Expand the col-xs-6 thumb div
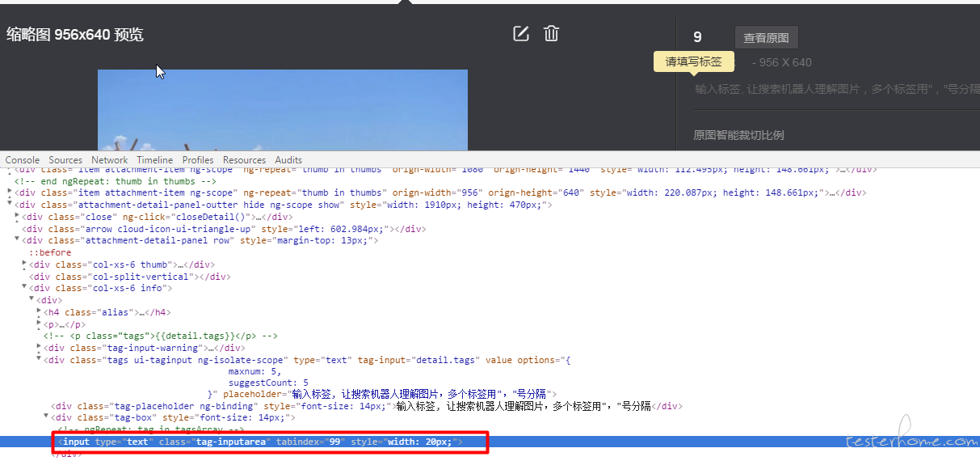 click(x=24, y=264)
